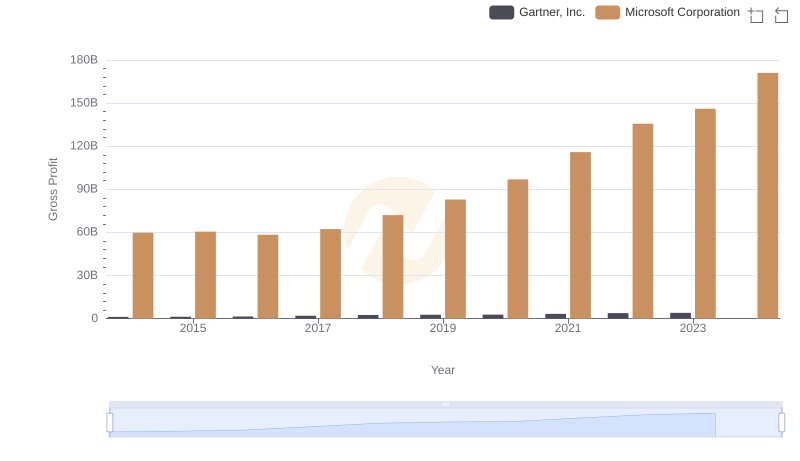
Task: Select the 2018 Microsoft bar
Action: coord(393,267)
